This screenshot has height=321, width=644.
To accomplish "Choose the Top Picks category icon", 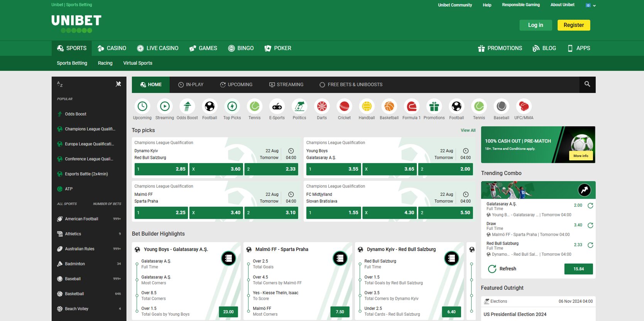I will 232,106.
